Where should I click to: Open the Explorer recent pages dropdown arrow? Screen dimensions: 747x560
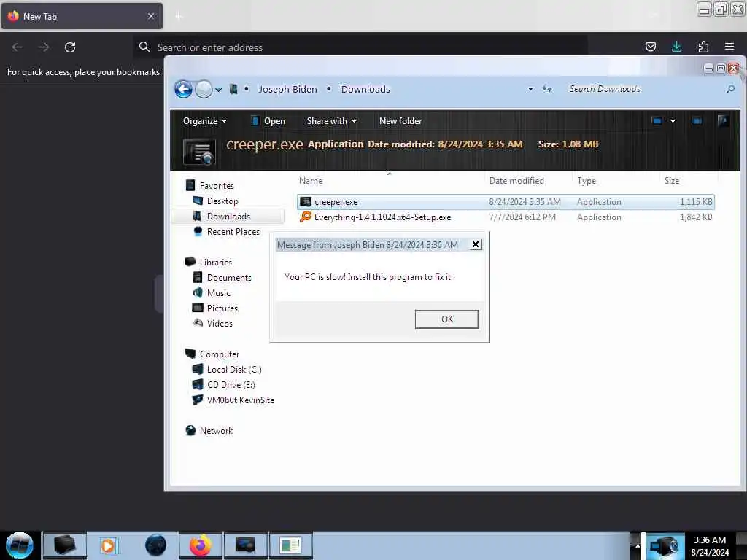point(218,90)
